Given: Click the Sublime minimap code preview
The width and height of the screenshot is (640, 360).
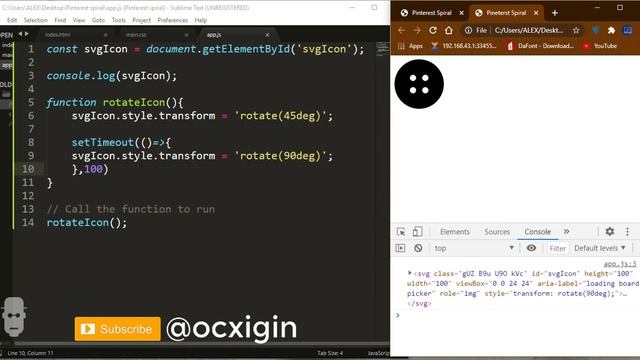Looking at the screenshot, I should coord(382,49).
